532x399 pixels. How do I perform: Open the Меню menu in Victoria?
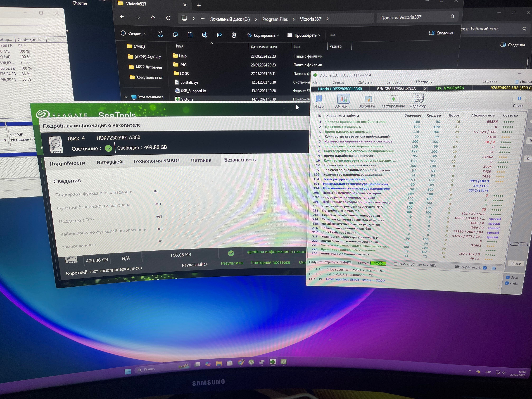(x=317, y=82)
